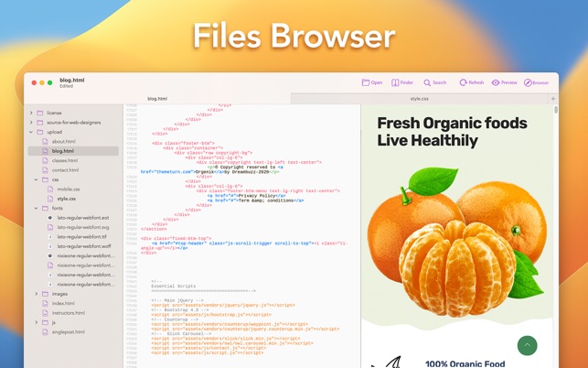Click the instructors.html file icon

45,313
